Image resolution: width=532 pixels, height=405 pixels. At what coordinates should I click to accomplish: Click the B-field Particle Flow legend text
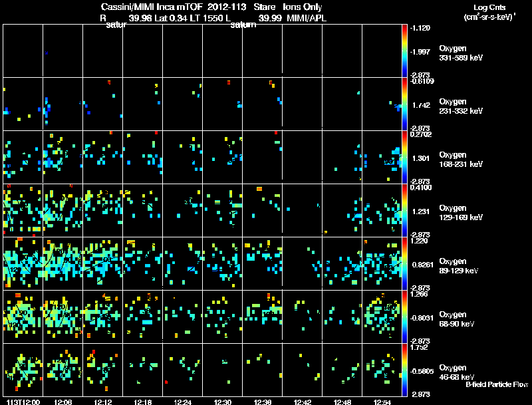(x=497, y=384)
